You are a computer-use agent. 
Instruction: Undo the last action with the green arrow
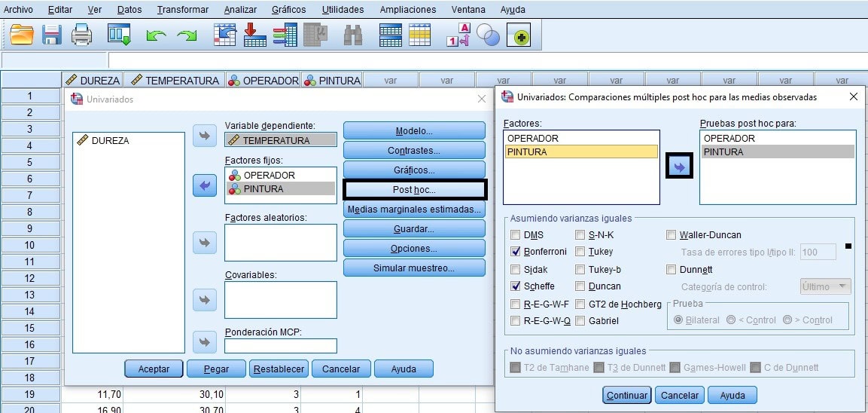coord(156,36)
